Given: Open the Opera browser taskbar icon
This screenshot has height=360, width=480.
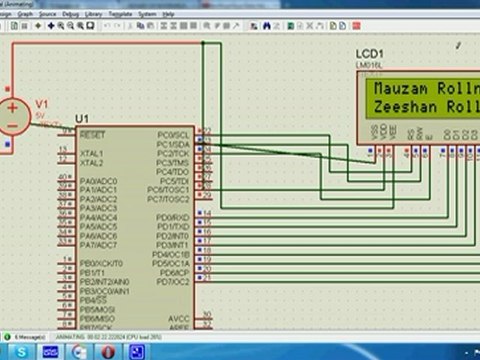Looking at the screenshot, I should (x=108, y=352).
